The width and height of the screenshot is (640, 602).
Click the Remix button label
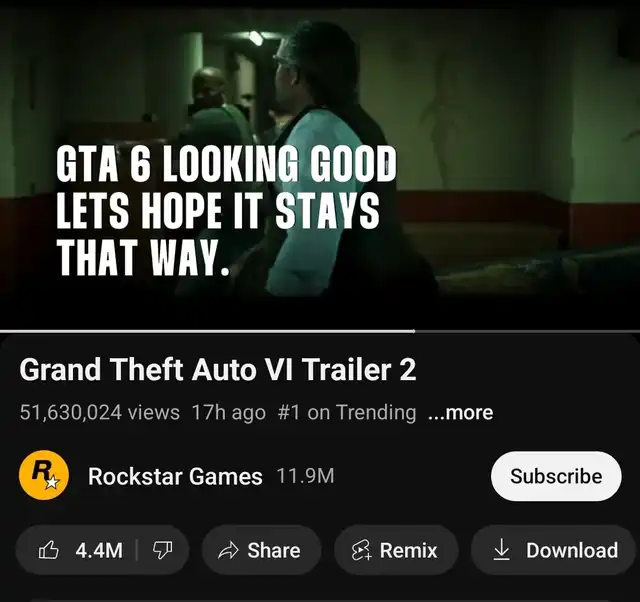(x=408, y=550)
